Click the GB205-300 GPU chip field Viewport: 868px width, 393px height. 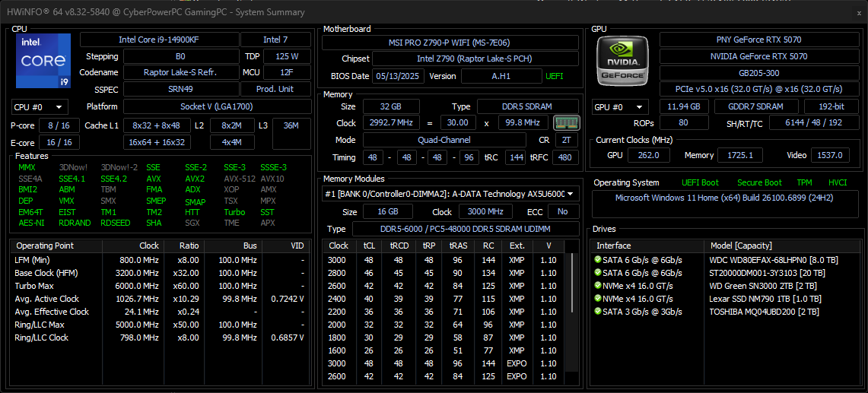[758, 72]
